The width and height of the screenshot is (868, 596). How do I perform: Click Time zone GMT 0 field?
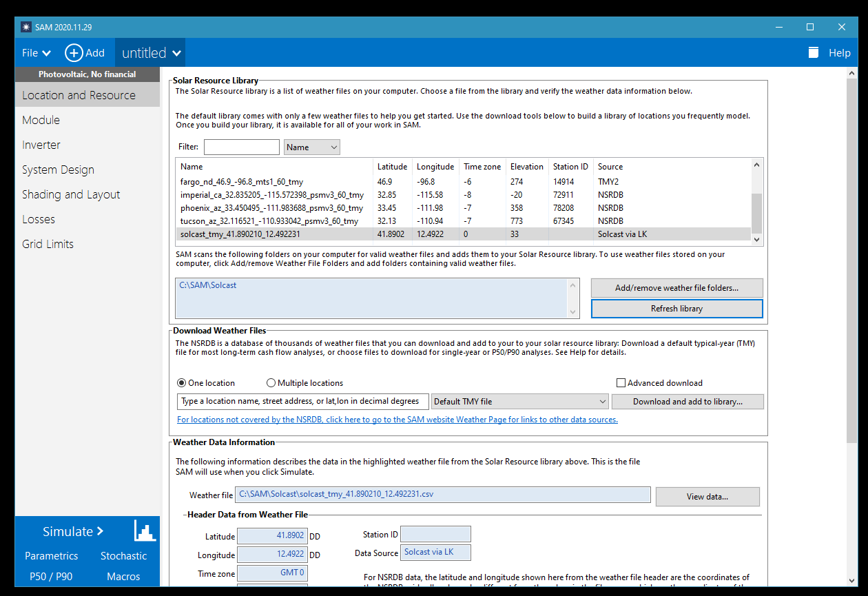coord(272,573)
